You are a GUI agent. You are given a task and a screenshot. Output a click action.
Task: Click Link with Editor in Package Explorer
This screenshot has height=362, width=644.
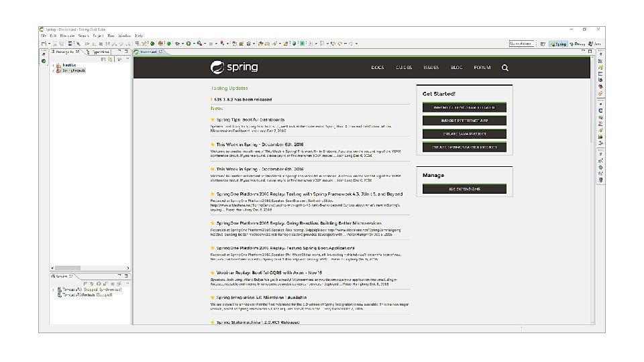(109, 59)
